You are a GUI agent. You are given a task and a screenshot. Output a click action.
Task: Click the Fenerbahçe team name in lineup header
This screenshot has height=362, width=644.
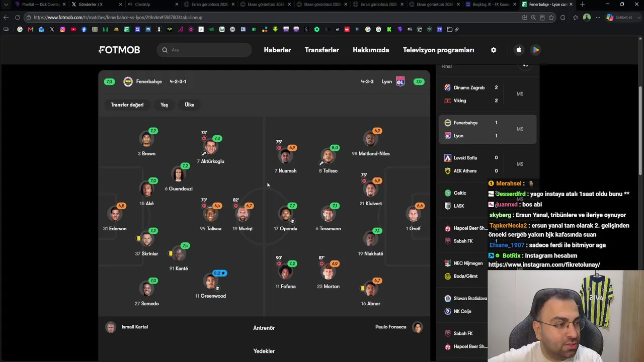(148, 81)
